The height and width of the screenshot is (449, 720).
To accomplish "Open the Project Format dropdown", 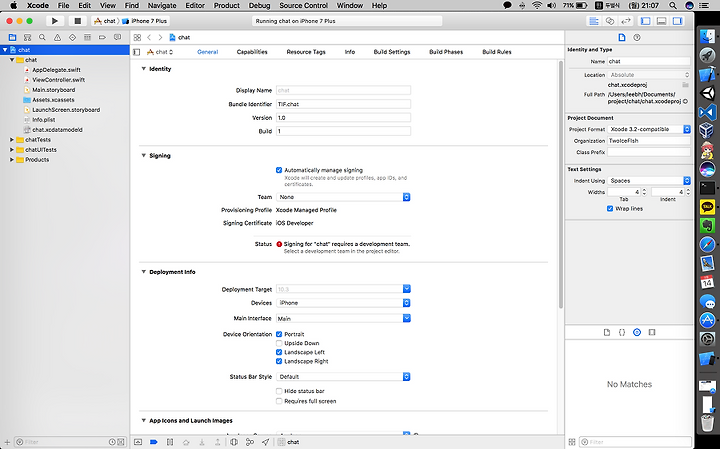I will click(649, 129).
